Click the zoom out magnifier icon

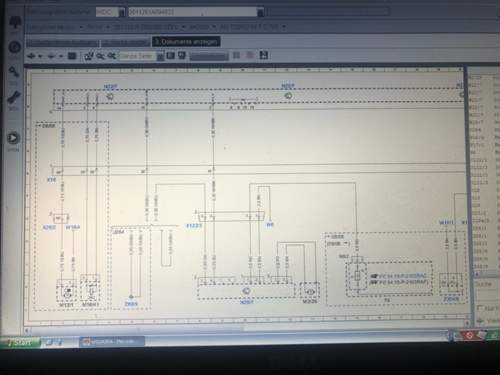click(112, 56)
